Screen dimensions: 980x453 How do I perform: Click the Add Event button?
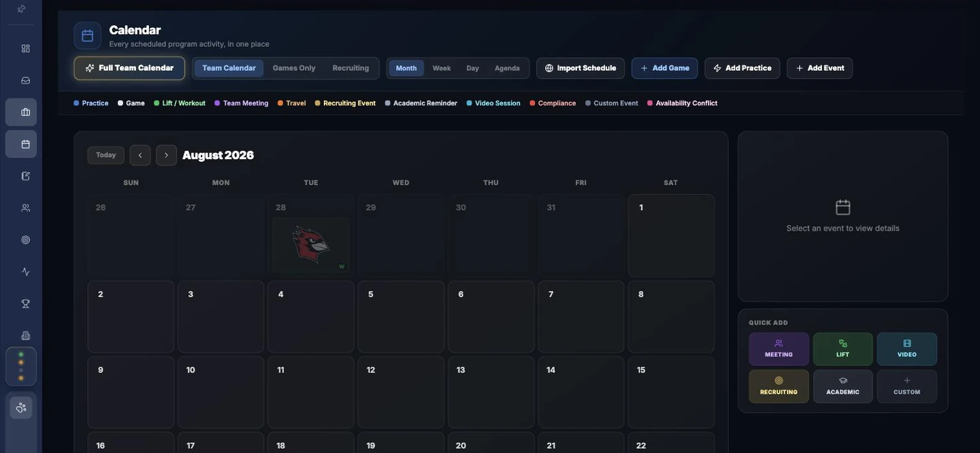point(820,68)
